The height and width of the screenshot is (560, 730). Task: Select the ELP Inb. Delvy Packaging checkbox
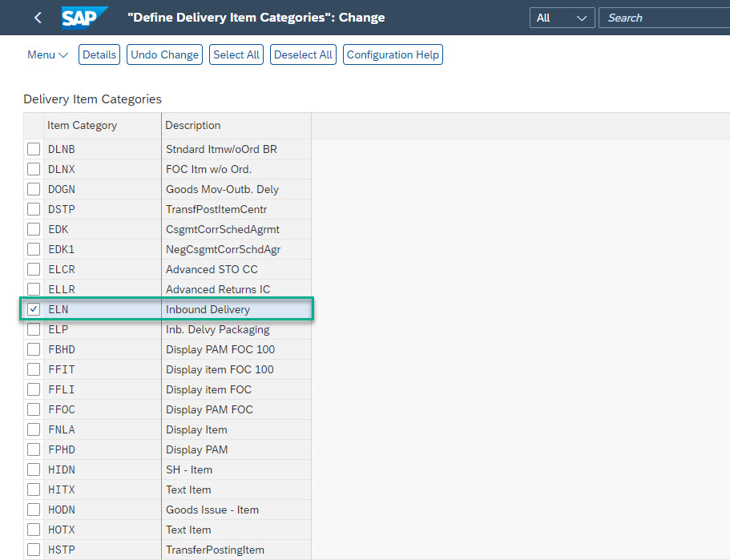click(x=34, y=329)
